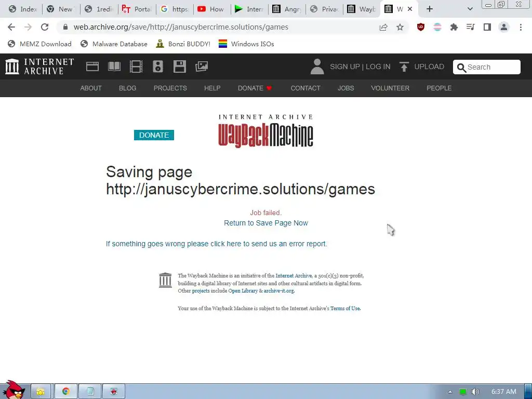Open the archive-it.org link

pos(279,291)
